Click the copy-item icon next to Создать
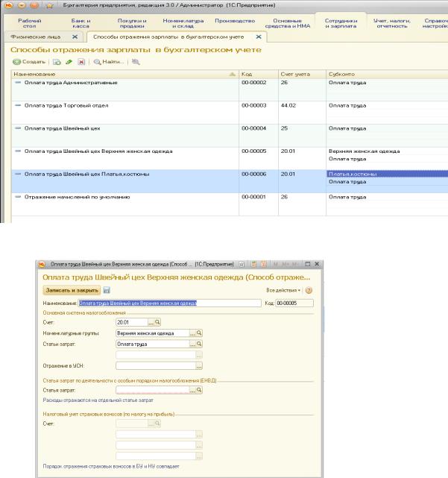The width and height of the screenshot is (448, 478). (57, 62)
